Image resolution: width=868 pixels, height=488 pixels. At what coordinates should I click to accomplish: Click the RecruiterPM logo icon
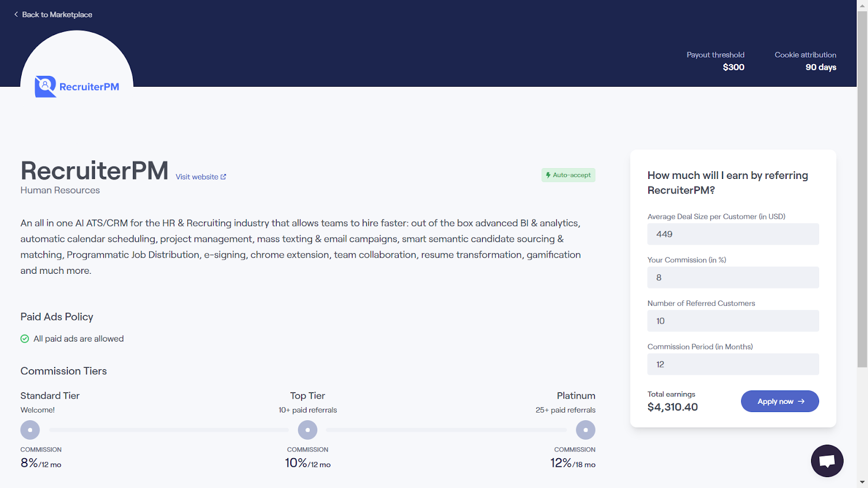point(46,86)
